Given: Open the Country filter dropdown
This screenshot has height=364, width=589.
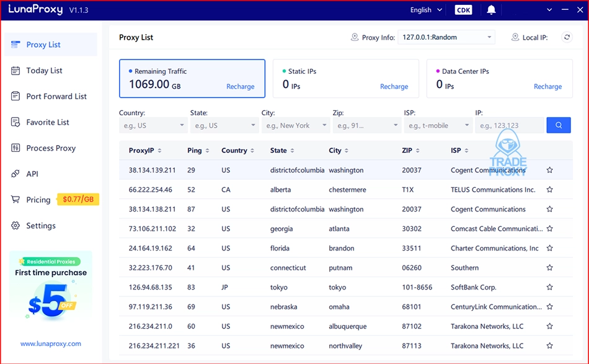Looking at the screenshot, I should [153, 125].
